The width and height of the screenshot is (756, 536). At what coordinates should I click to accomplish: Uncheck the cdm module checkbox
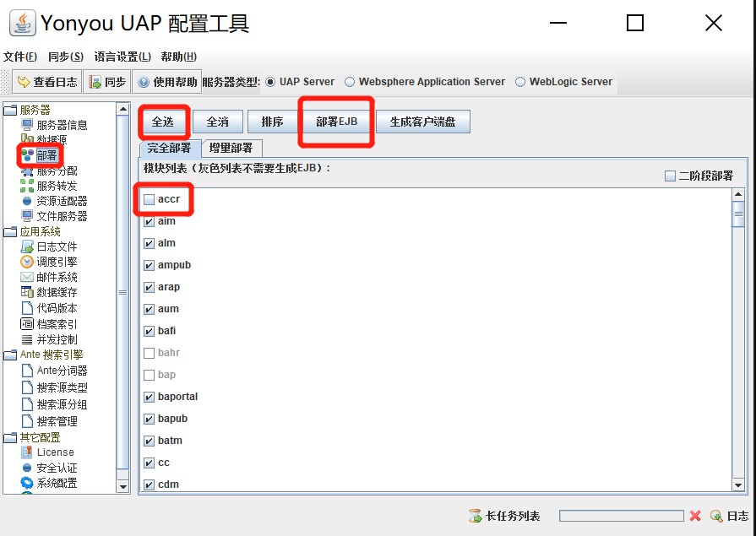click(x=149, y=485)
